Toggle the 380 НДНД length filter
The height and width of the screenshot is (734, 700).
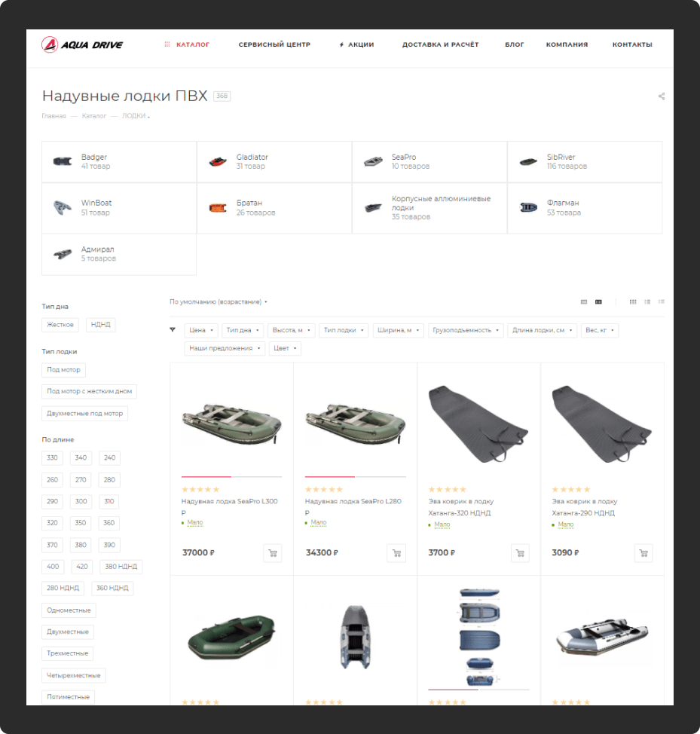(x=121, y=567)
